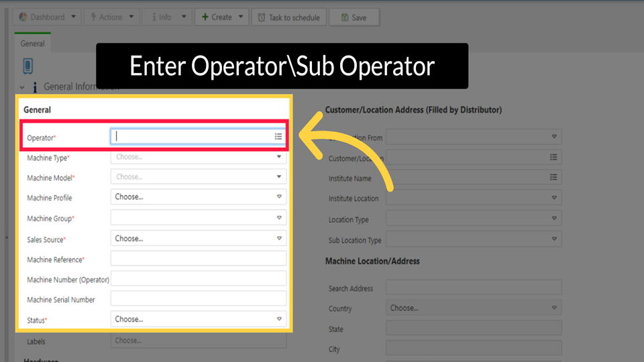Collapse the General Information section chevron
Screen dimensions: 644x362
point(21,88)
